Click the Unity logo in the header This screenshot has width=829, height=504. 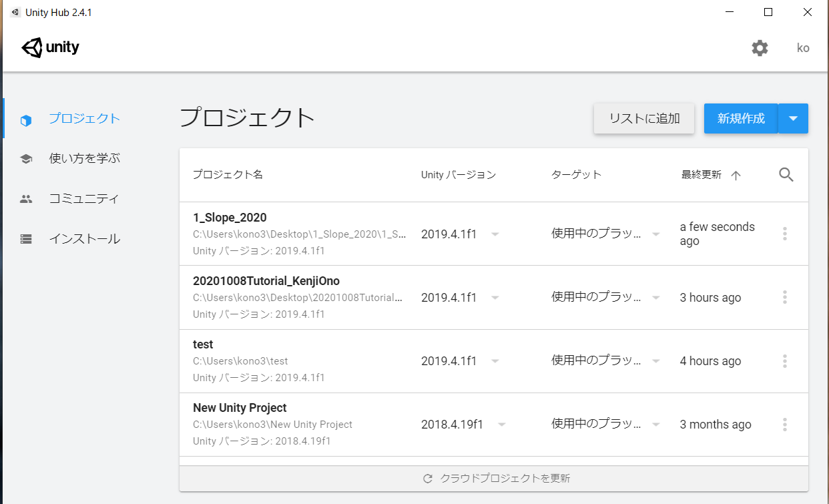[50, 47]
